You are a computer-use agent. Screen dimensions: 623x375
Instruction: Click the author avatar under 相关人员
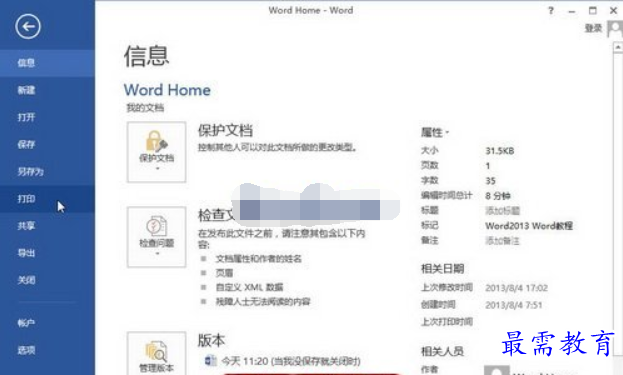tap(496, 370)
